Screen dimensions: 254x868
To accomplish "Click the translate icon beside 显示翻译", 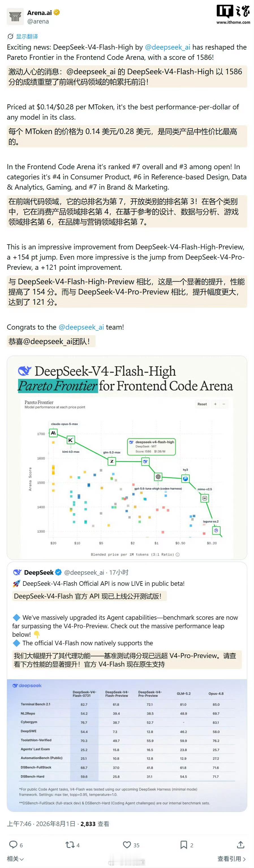I will point(10,36).
